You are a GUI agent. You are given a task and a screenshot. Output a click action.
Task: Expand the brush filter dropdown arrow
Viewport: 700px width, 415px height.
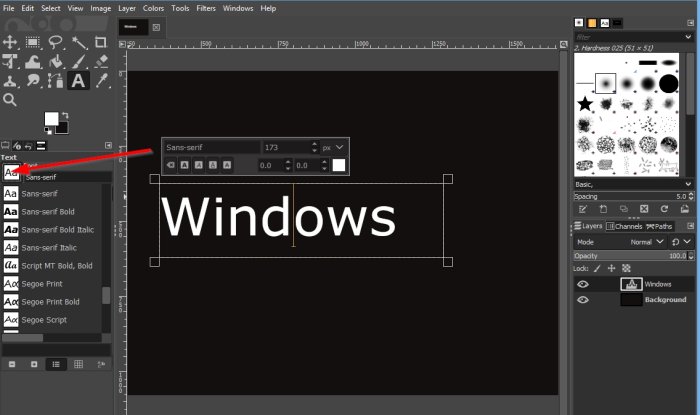[x=688, y=37]
